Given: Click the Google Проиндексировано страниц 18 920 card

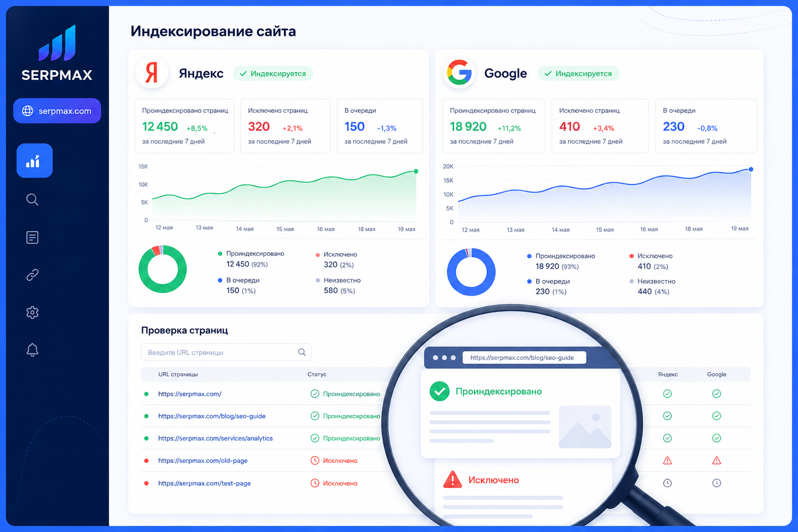Looking at the screenshot, I should 494,126.
